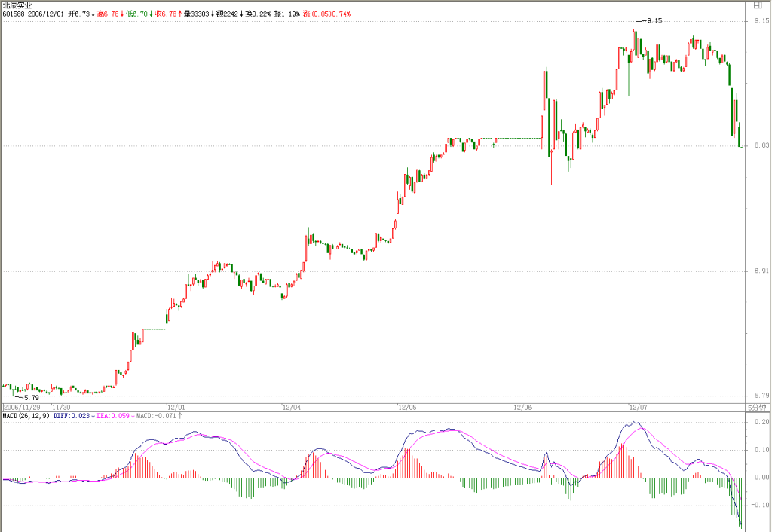
Task: Click the stock code 601588
Action: (14, 14)
